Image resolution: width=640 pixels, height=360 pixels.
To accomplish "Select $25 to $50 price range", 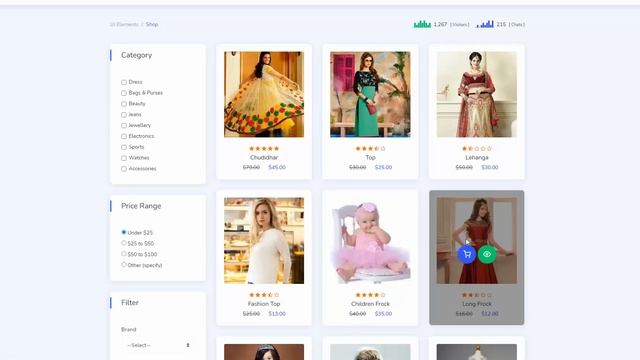I will coord(124,243).
